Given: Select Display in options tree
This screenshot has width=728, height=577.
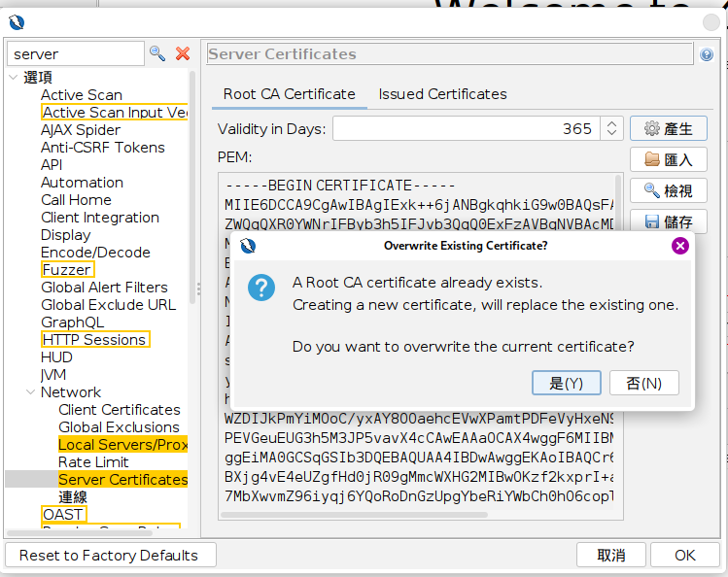Looking at the screenshot, I should pos(65,235).
